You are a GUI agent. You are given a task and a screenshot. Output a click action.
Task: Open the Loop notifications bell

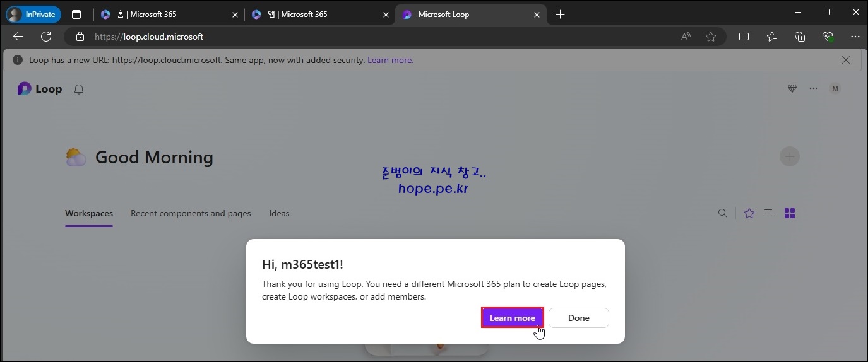click(79, 90)
